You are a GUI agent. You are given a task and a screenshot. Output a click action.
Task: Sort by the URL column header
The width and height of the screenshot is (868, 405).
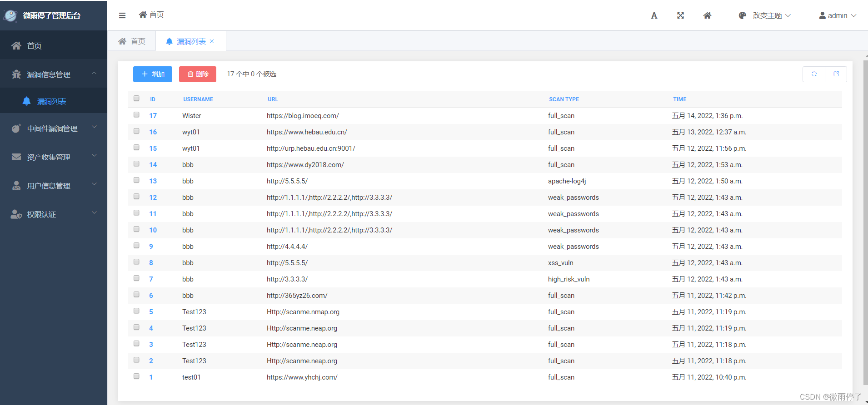273,99
